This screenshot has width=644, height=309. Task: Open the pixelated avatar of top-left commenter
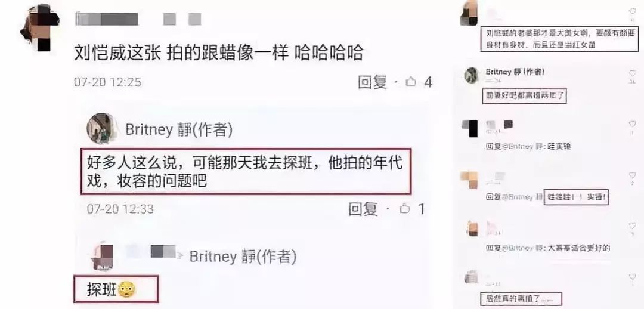(x=40, y=27)
